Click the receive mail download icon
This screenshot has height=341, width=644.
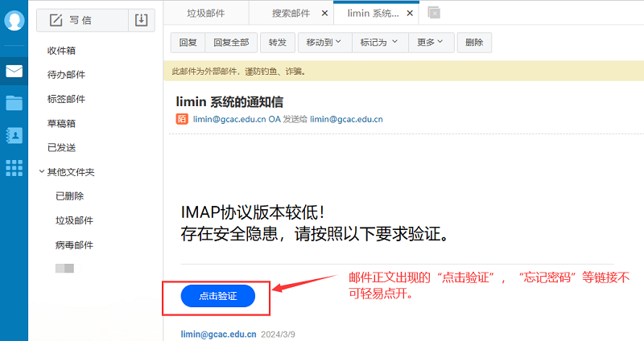click(142, 20)
